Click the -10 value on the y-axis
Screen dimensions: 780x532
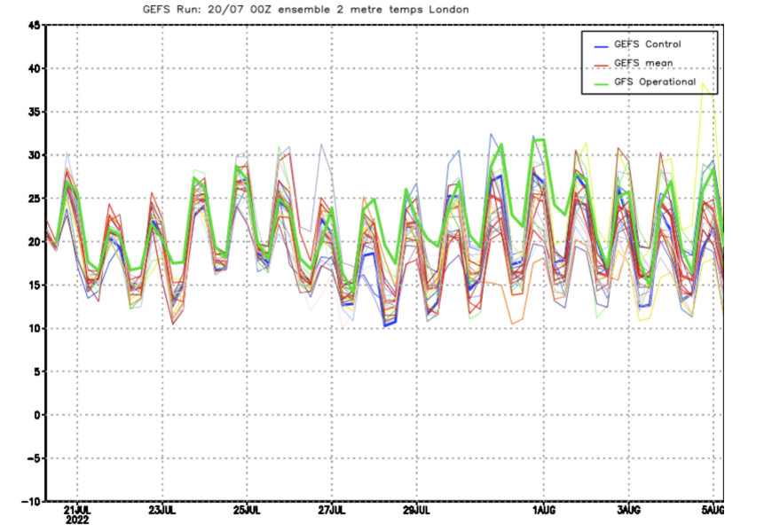pos(29,501)
